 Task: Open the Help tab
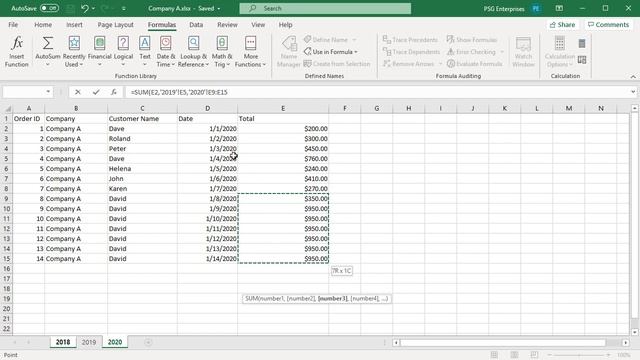(285, 25)
